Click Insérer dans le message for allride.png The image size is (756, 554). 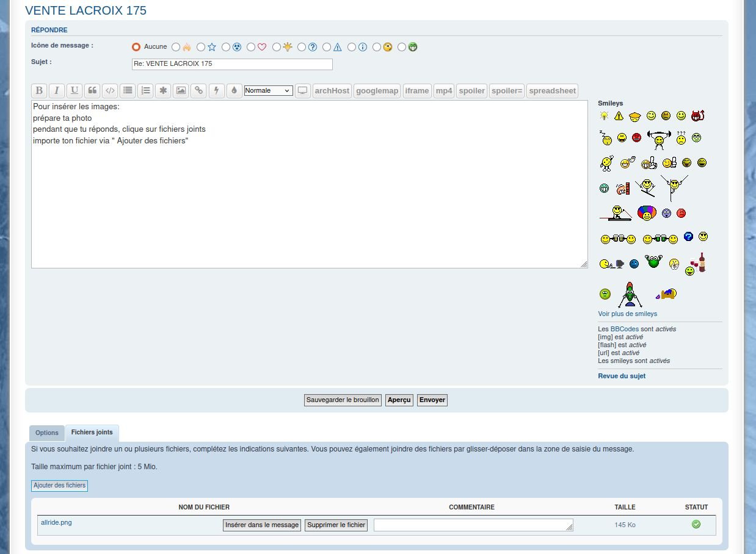coord(262,525)
